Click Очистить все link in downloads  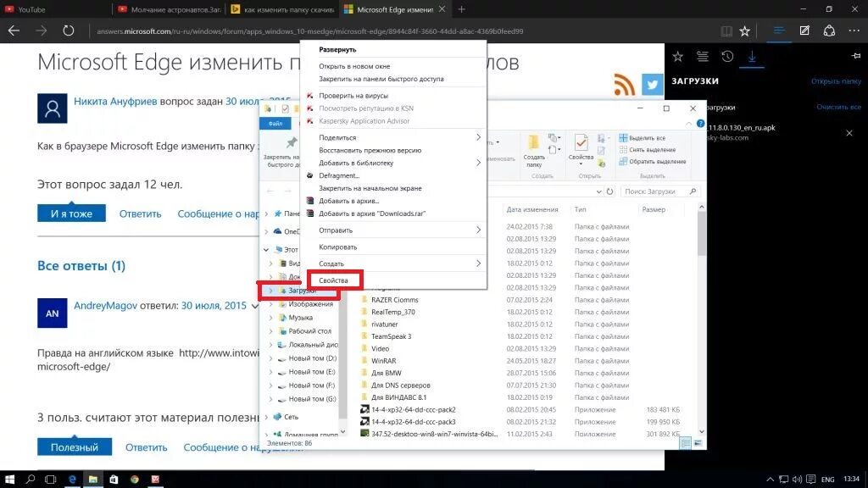pos(838,107)
